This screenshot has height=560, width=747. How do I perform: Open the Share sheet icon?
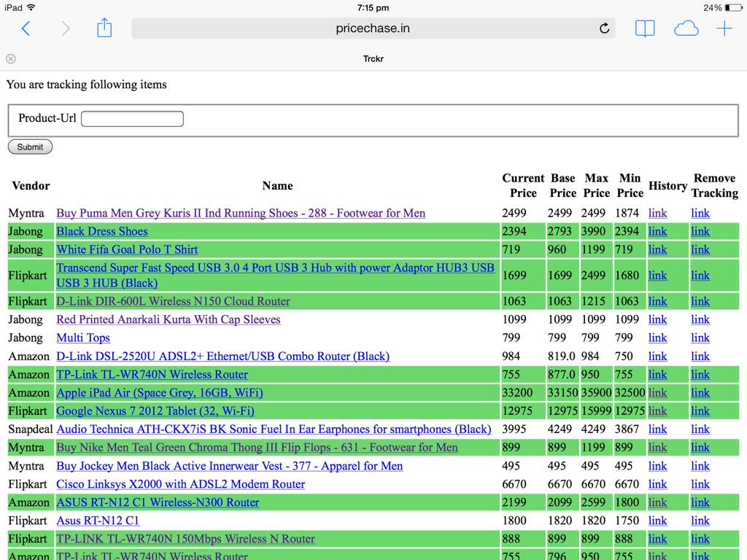point(104,28)
